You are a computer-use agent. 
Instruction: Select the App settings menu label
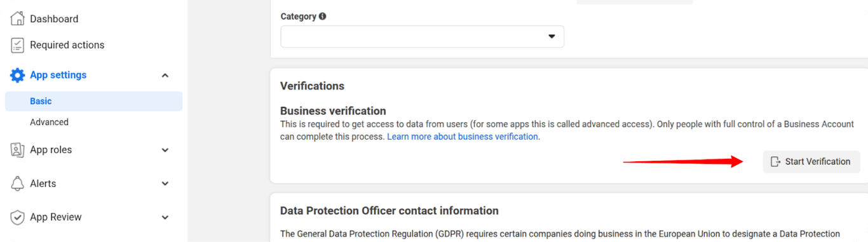(58, 75)
